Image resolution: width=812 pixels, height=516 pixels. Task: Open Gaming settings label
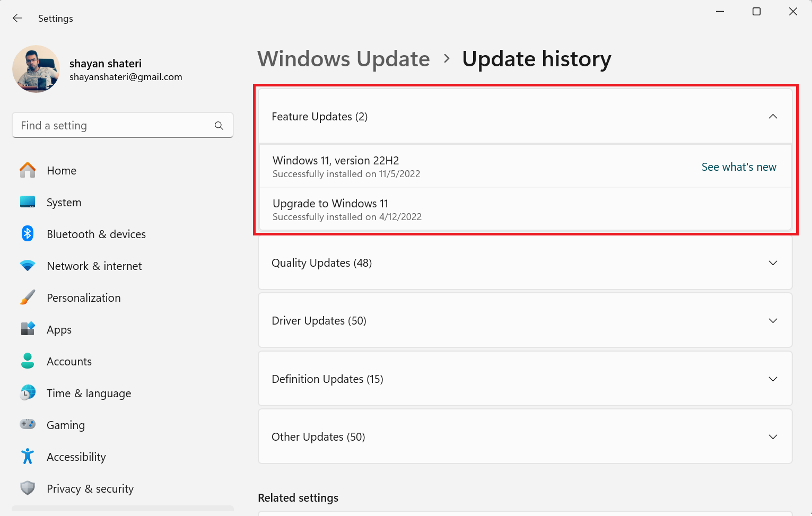pyautogui.click(x=66, y=426)
